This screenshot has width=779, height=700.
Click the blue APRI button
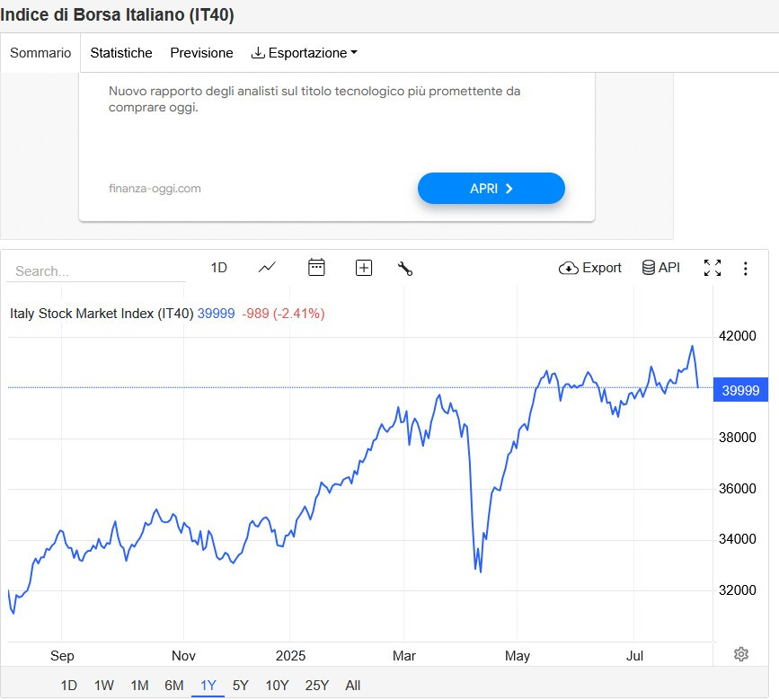pyautogui.click(x=491, y=189)
